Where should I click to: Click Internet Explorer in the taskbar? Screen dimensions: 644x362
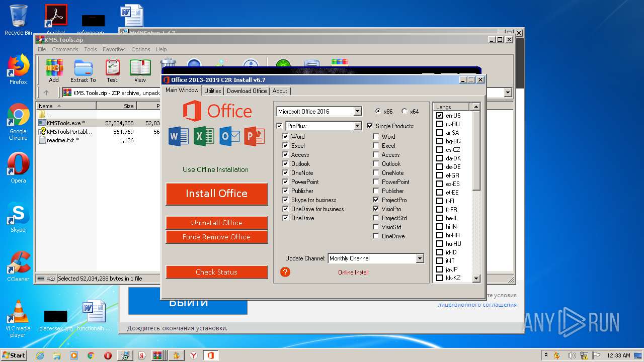(40, 355)
